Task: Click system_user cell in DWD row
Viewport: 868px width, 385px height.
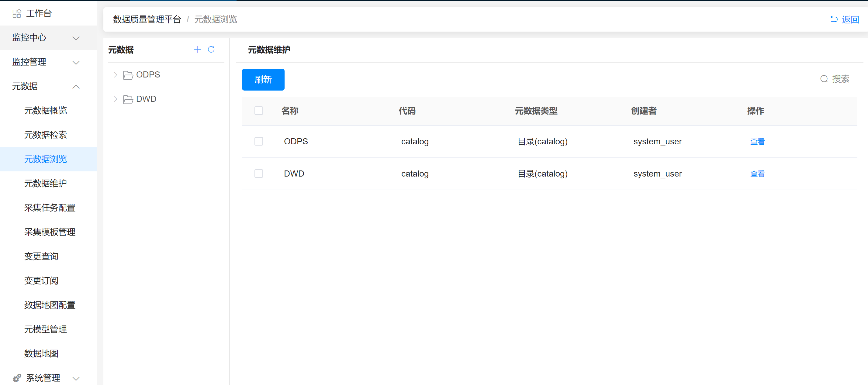Action: (x=657, y=174)
